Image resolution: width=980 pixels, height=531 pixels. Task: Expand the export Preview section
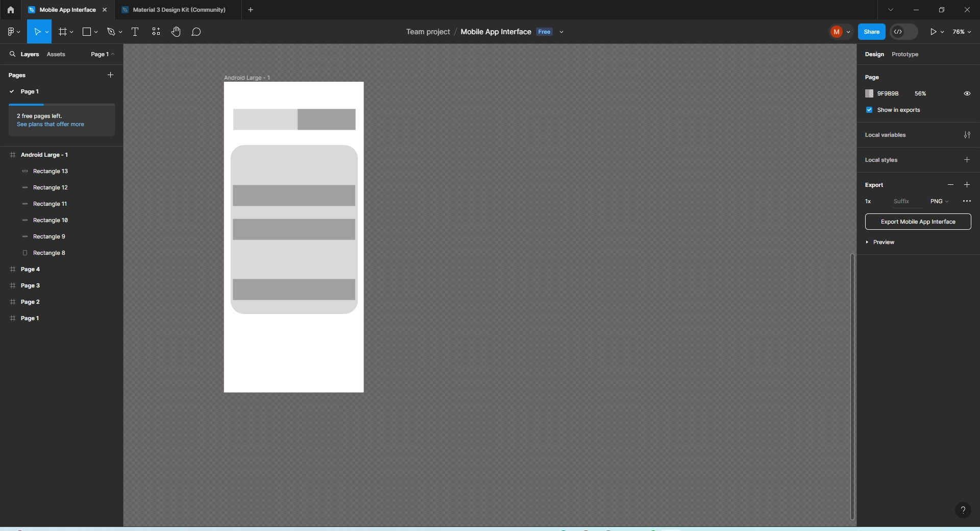click(880, 242)
